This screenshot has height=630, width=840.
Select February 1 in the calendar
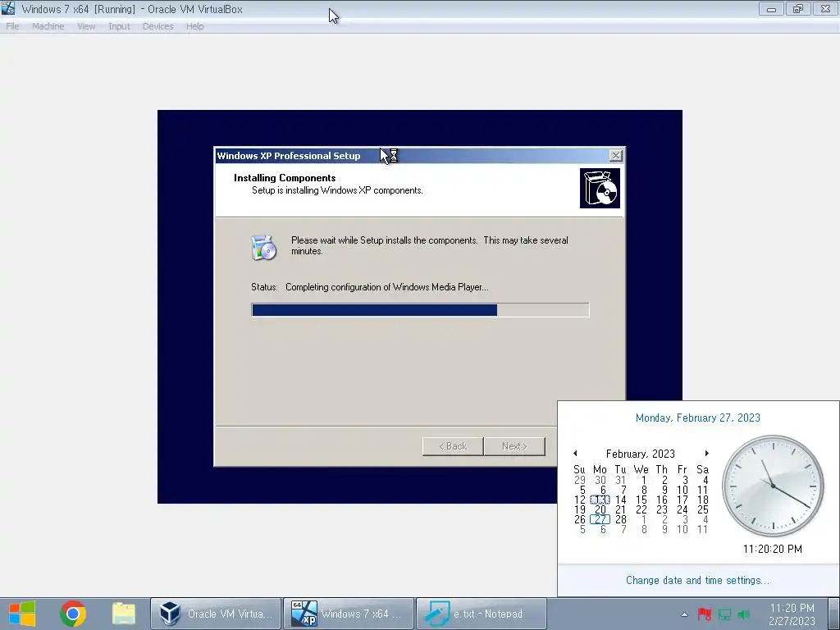pyautogui.click(x=643, y=480)
